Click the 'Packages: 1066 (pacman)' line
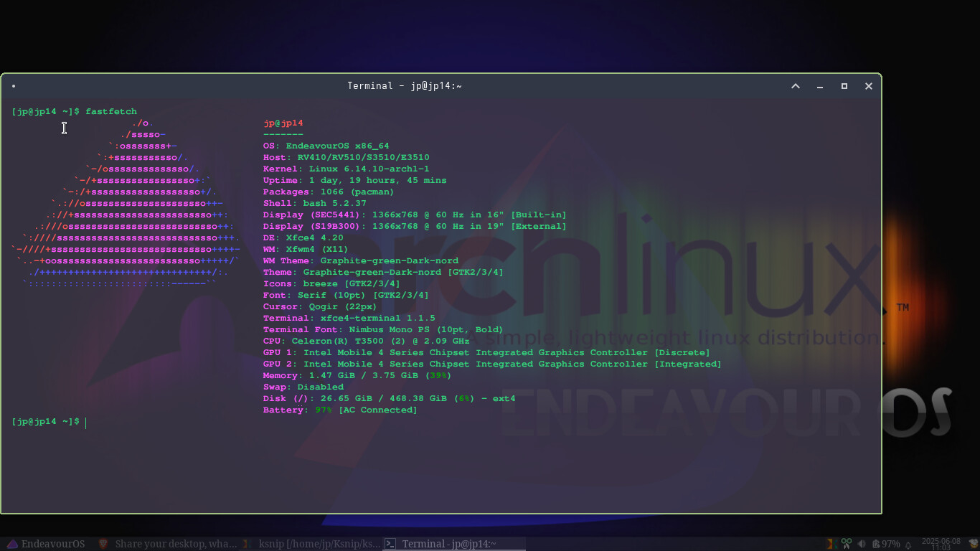The height and width of the screenshot is (551, 980). coord(329,192)
